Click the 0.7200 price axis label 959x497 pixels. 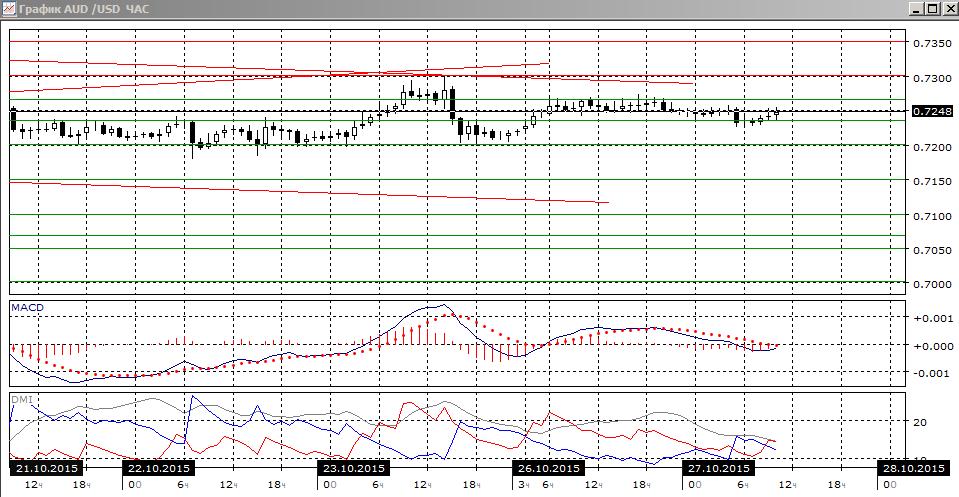pos(932,147)
